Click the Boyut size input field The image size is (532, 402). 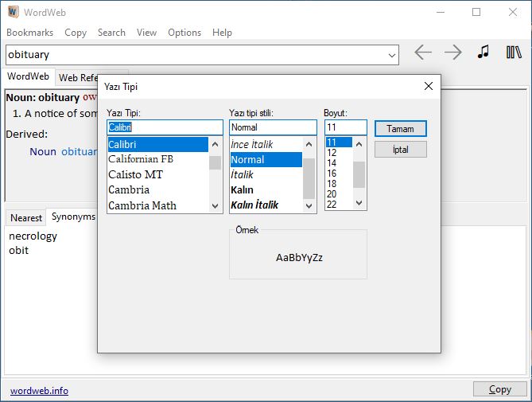click(346, 127)
